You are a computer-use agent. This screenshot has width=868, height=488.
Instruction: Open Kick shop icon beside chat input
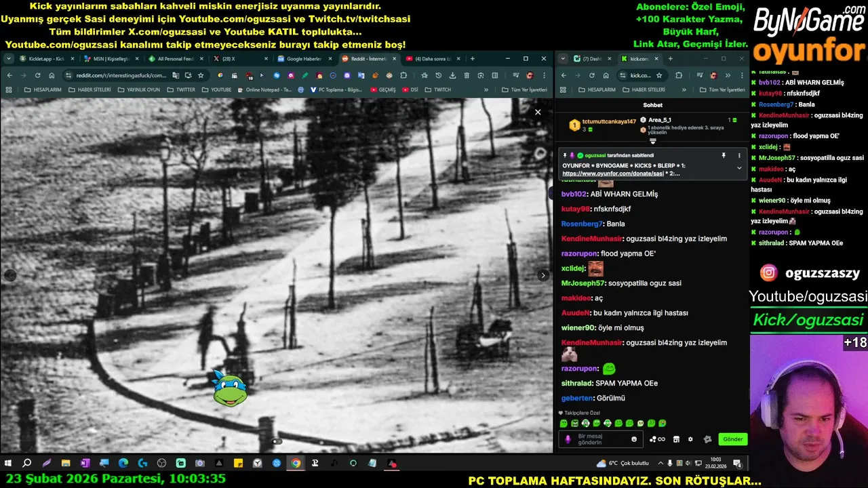coord(676,439)
